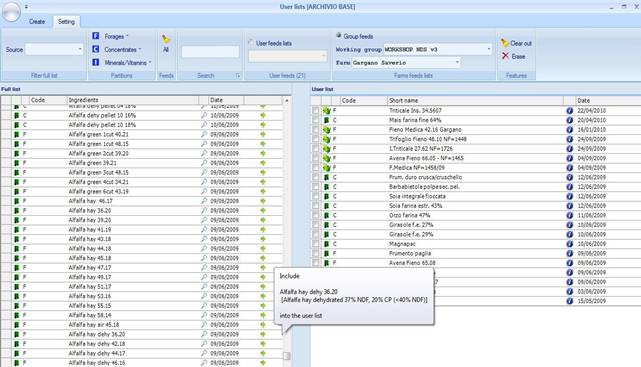
Task: Click the Erase red X icon
Action: point(505,56)
